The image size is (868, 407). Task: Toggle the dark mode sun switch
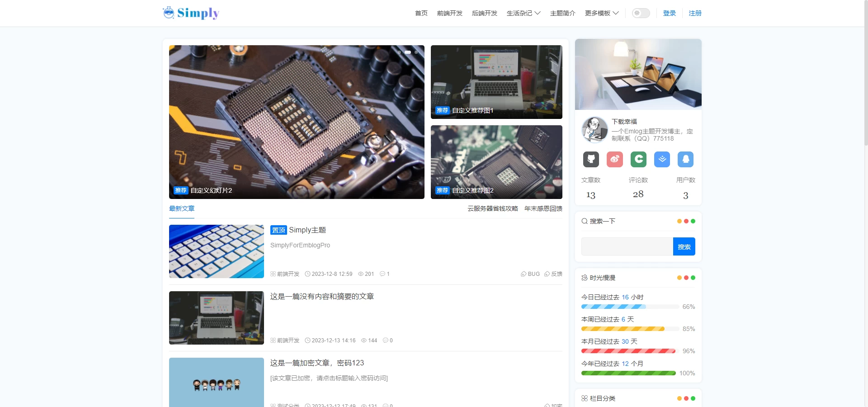click(641, 13)
